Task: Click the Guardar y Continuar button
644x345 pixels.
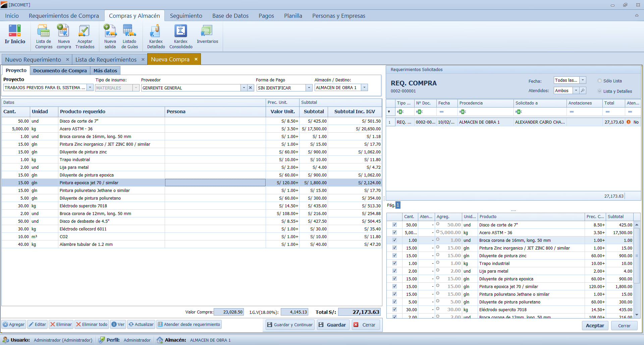Action: tap(290, 325)
